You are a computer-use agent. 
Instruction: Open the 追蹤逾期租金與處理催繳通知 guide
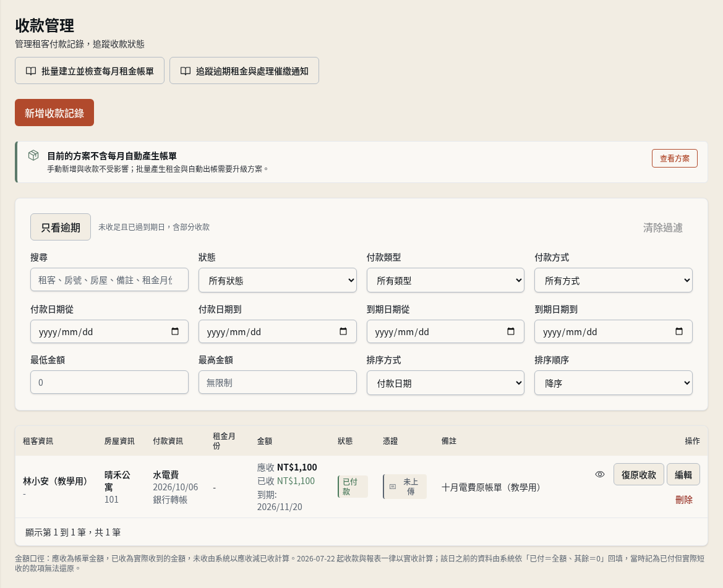pos(244,71)
